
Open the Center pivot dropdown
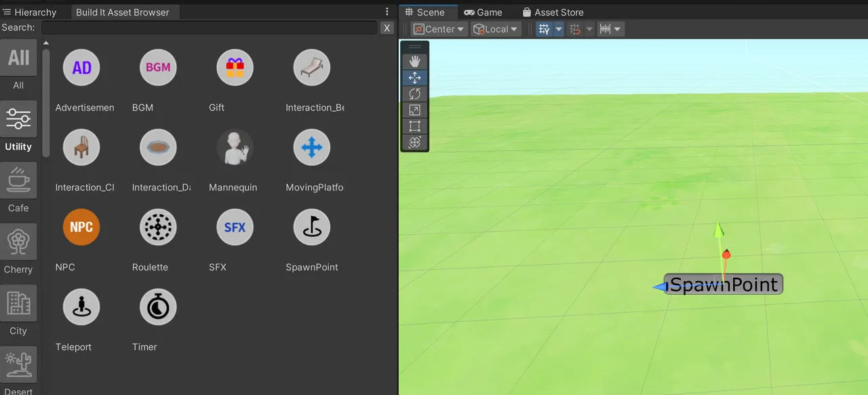438,28
